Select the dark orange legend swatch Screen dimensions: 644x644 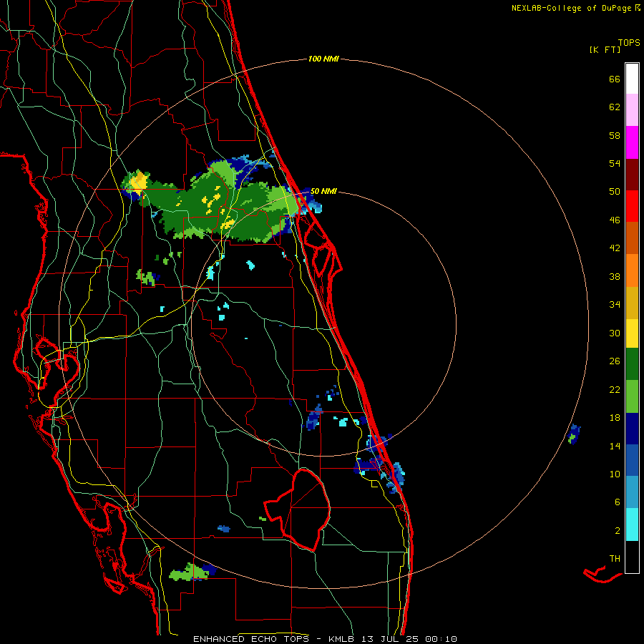point(632,238)
